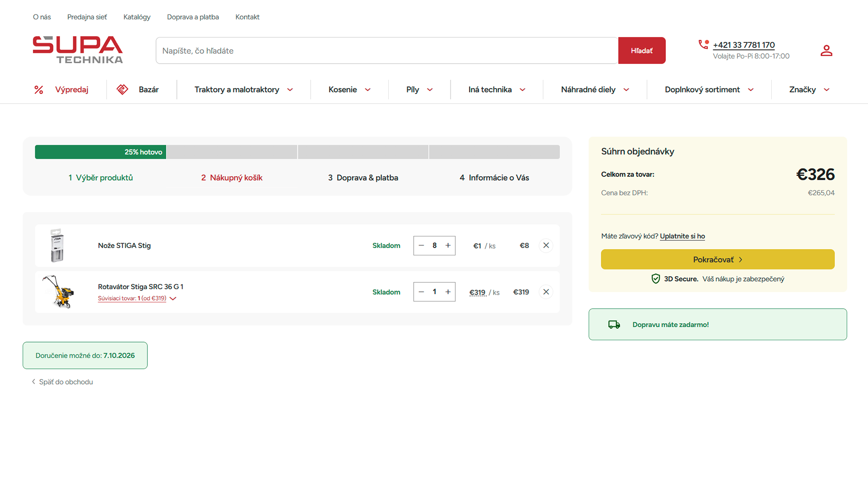Click the red phone icon
Viewport: 868px width, 488px height.
click(x=703, y=44)
